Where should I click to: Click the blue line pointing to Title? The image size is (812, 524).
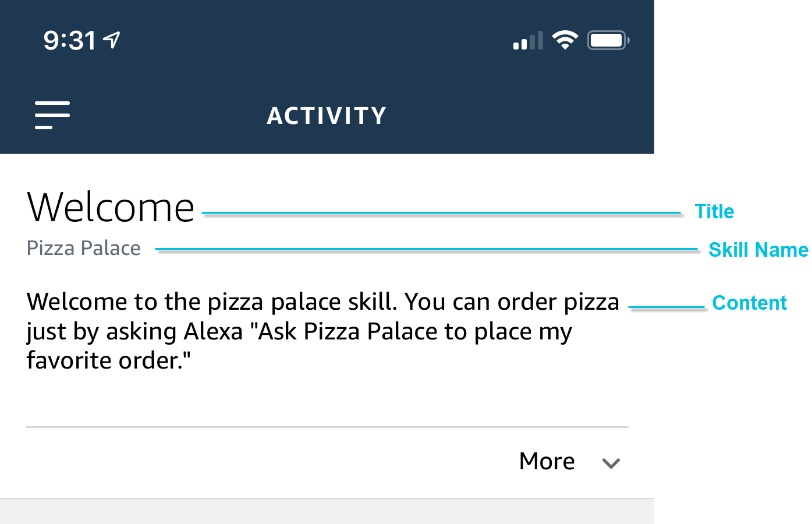click(442, 214)
